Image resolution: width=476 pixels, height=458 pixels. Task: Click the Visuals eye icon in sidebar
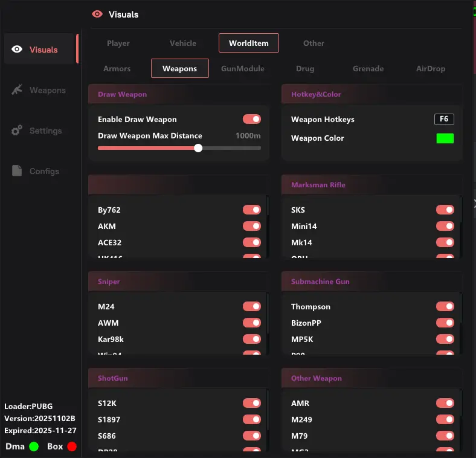coord(17,50)
